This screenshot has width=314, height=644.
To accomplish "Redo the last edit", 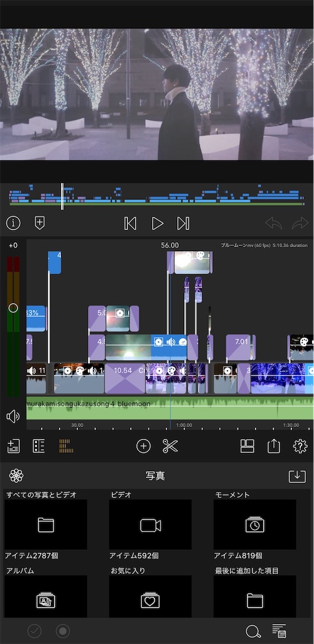I will [300, 223].
